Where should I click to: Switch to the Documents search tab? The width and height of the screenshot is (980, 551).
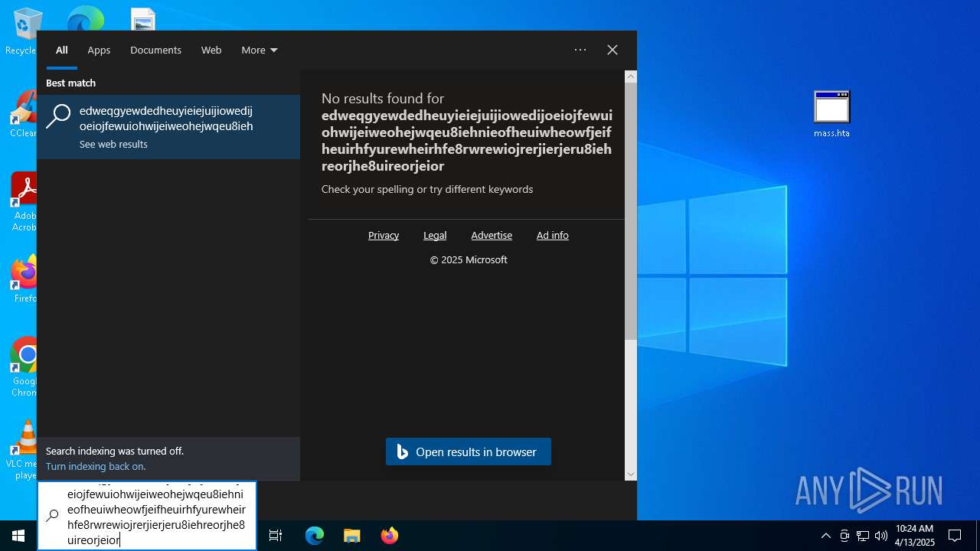[x=155, y=50]
